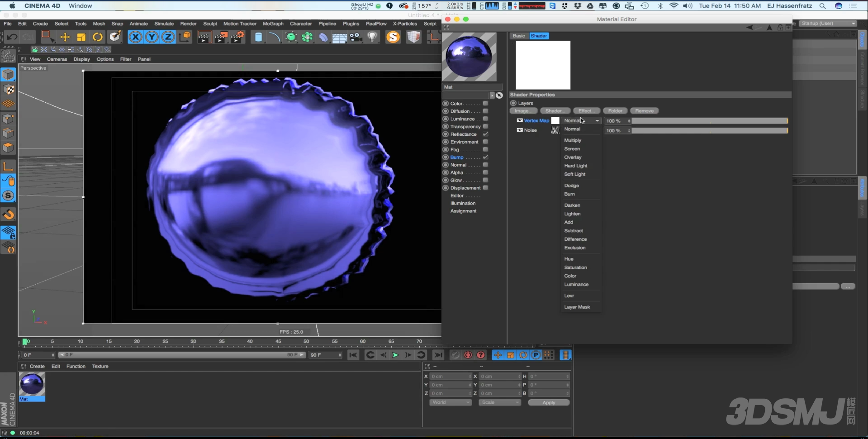Screen dimensions: 868x439
Task: Click the red record keyframe button
Action: [468, 355]
